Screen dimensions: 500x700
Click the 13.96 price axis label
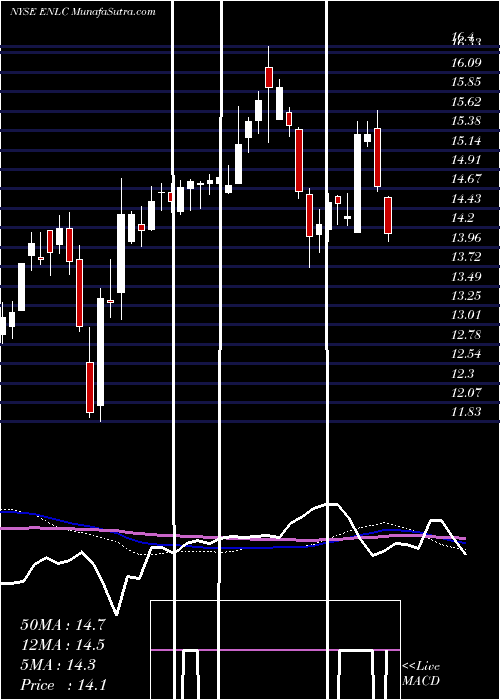pyautogui.click(x=466, y=238)
